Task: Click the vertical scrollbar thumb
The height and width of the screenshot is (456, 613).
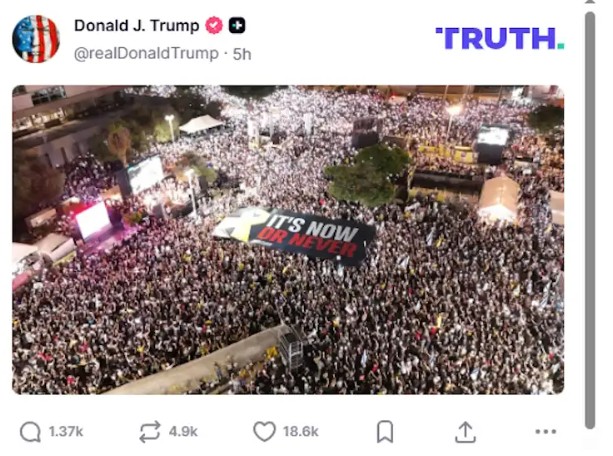Action: (590, 220)
